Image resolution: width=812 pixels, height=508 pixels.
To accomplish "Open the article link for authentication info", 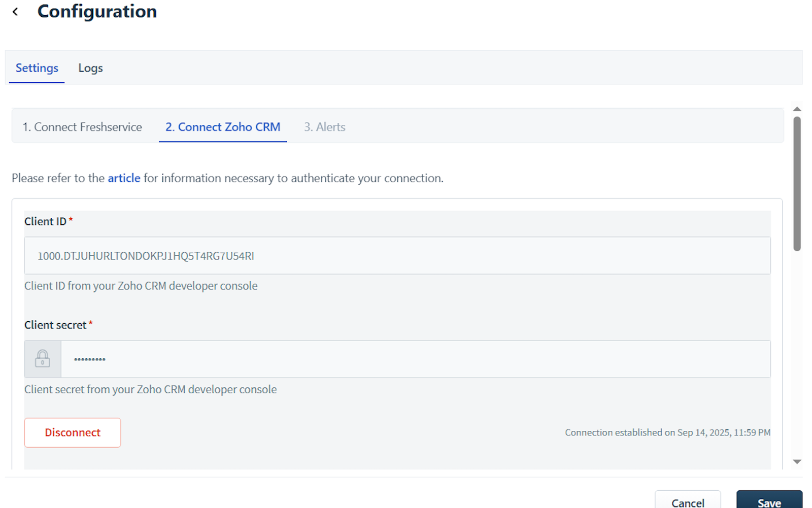I will pyautogui.click(x=124, y=178).
